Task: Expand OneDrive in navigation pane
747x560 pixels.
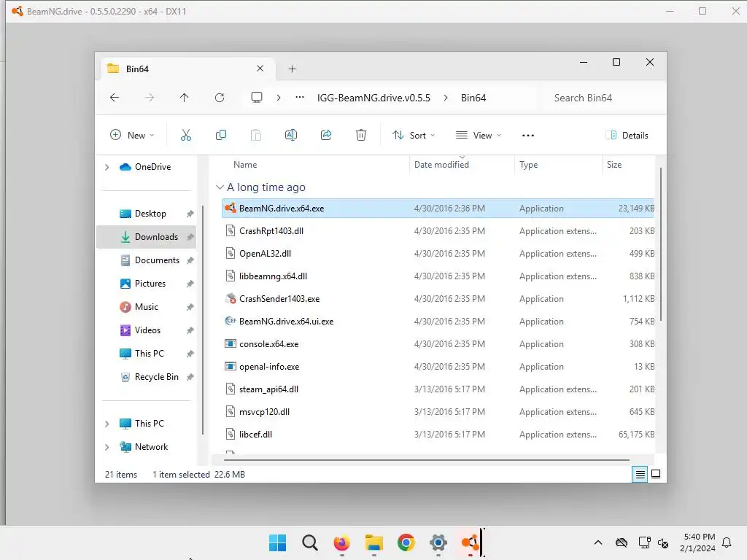Action: (x=107, y=167)
